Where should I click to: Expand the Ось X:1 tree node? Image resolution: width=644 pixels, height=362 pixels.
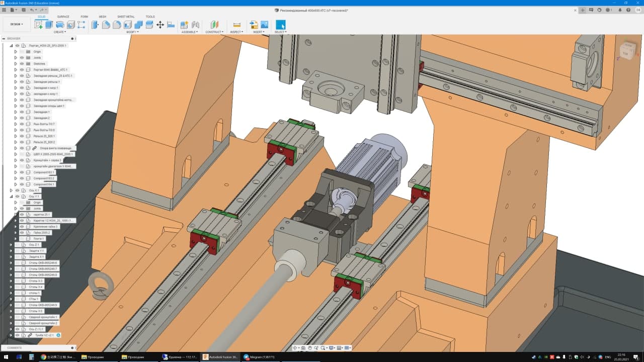click(x=11, y=191)
